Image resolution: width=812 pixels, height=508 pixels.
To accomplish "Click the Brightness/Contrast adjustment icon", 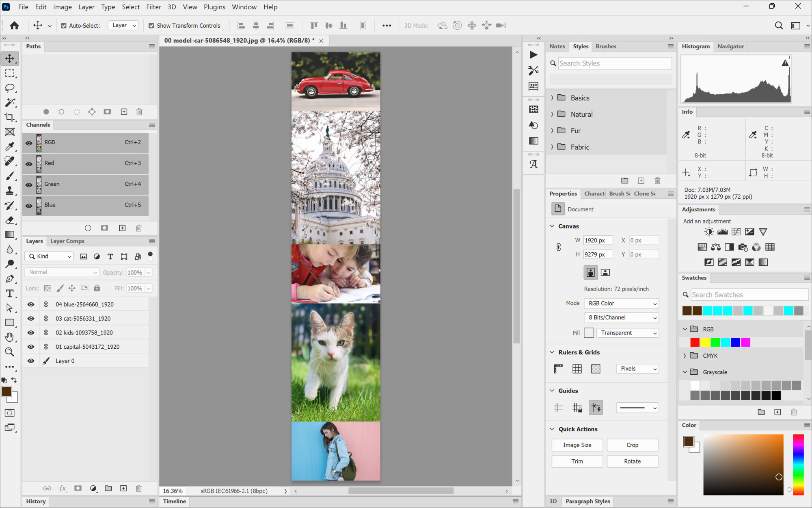I will [x=709, y=232].
